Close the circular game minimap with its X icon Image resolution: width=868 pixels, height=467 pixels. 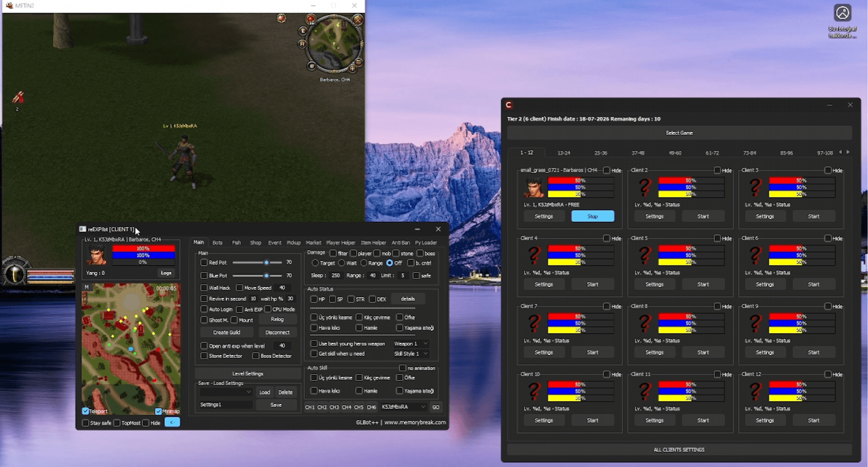(x=358, y=20)
